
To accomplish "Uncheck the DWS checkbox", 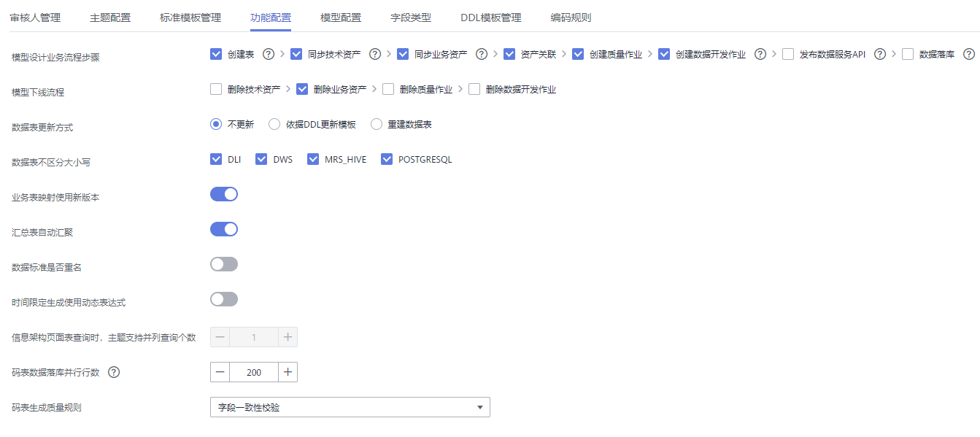I will [261, 159].
